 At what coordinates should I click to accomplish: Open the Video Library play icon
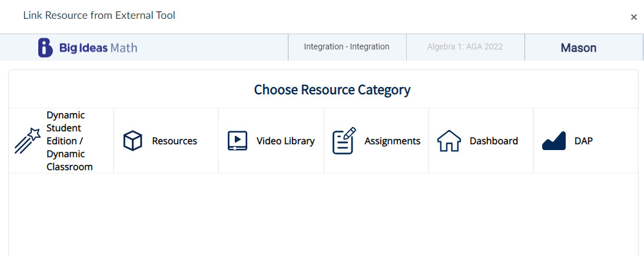pyautogui.click(x=237, y=141)
